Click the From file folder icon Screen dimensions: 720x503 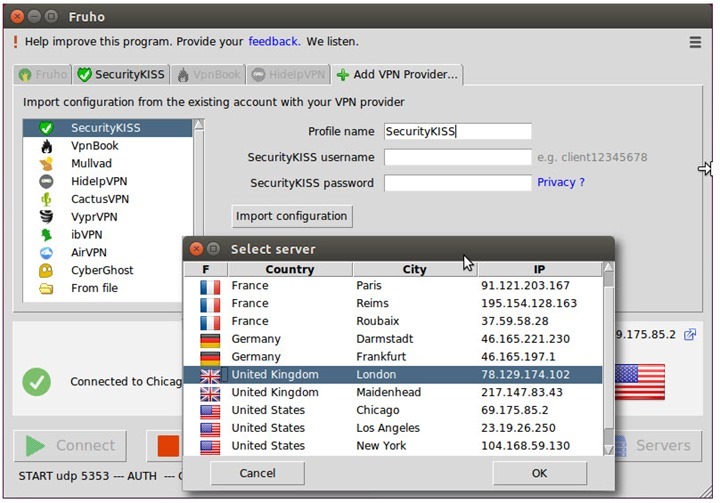[x=46, y=288]
